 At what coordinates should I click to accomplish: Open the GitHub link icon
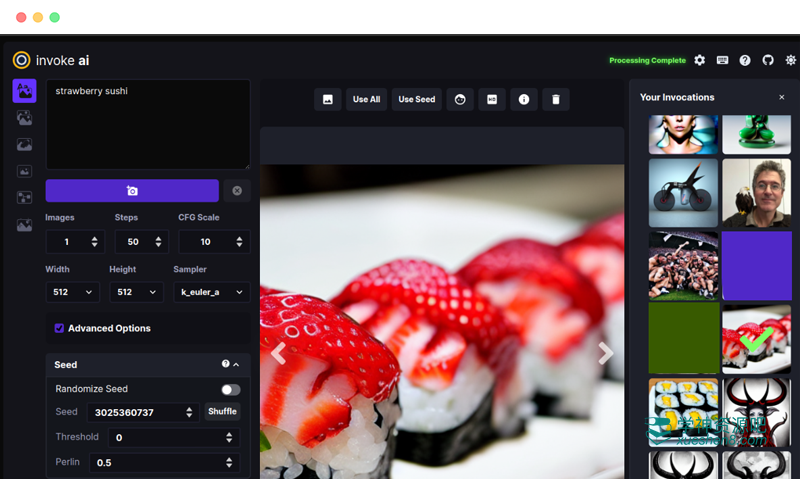[x=768, y=60]
